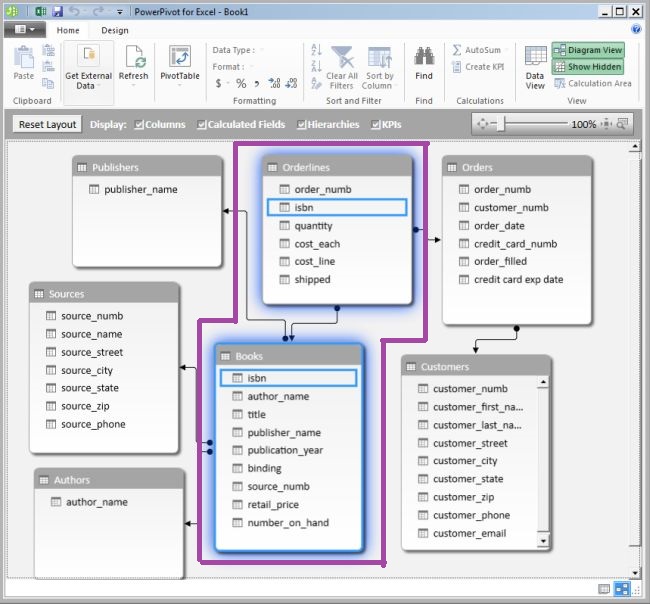Select author_name column in Authors table

point(89,502)
